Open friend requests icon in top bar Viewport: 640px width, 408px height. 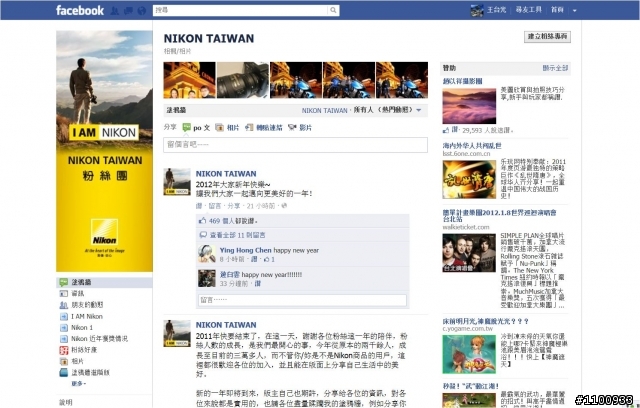click(x=115, y=11)
